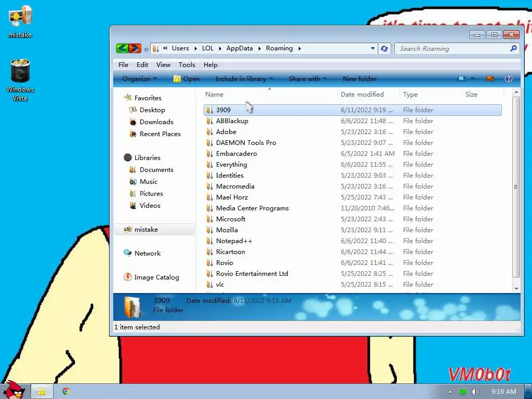Click the Everything folder icon

210,165
